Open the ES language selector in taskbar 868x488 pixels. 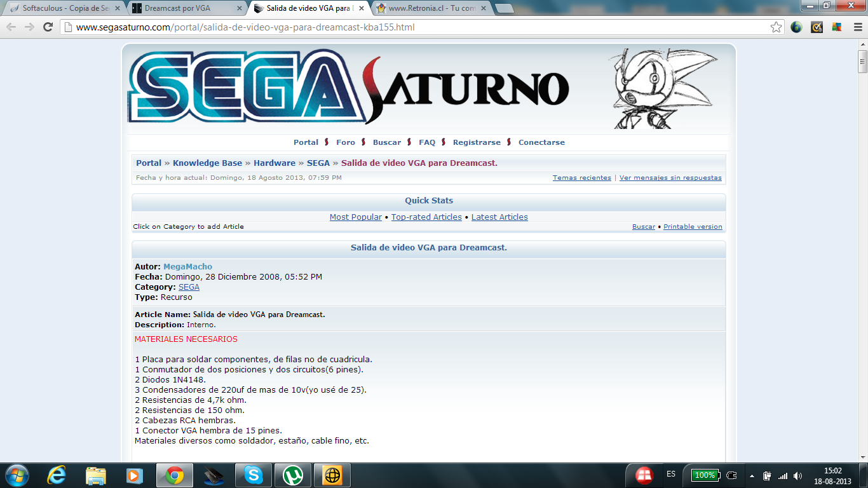point(671,475)
